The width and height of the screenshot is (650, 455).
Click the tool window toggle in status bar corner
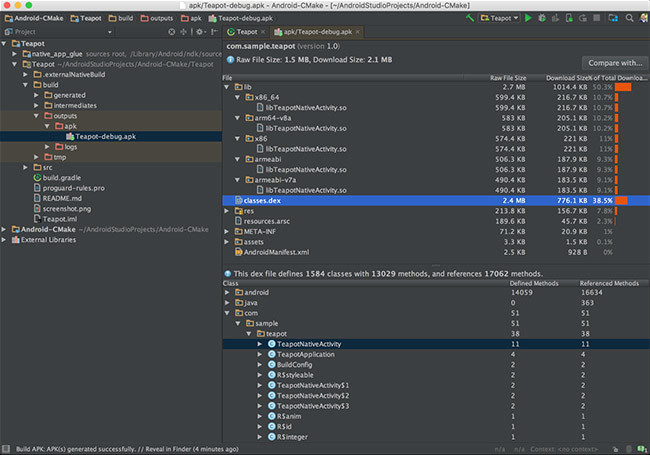pyautogui.click(x=6, y=449)
